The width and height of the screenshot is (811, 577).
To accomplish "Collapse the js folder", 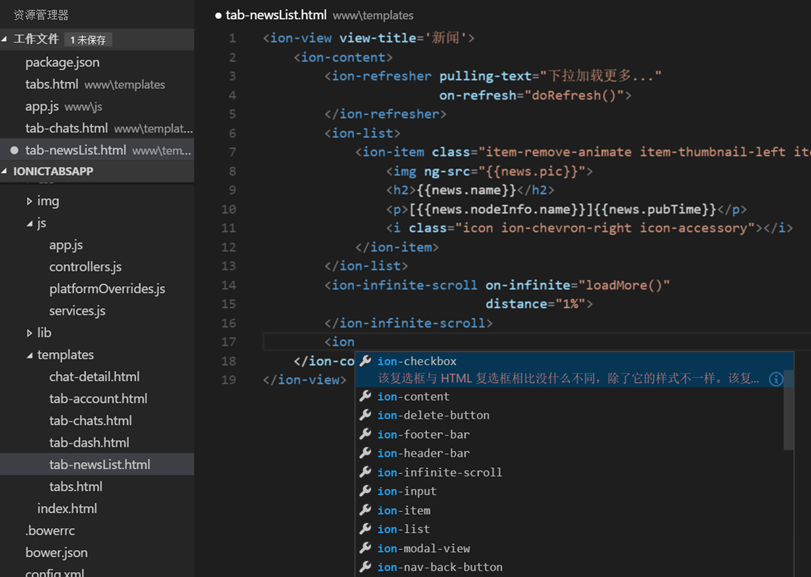I will coord(29,223).
